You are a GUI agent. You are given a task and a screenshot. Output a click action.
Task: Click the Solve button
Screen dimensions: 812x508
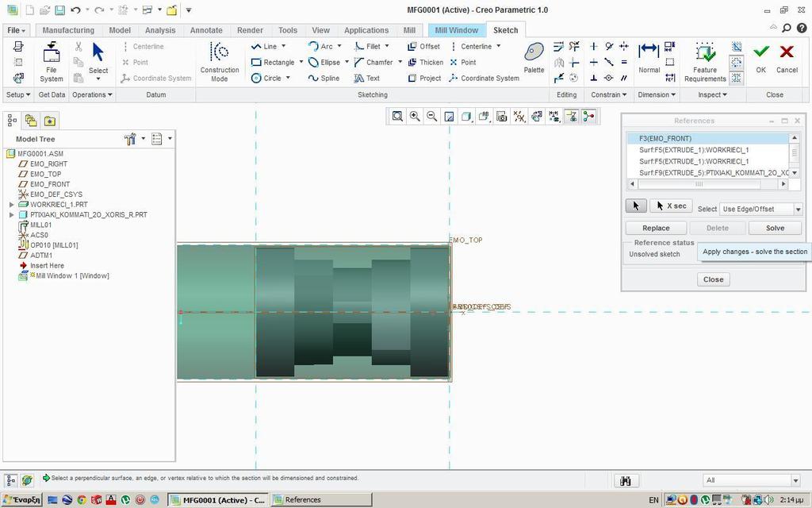(775, 228)
